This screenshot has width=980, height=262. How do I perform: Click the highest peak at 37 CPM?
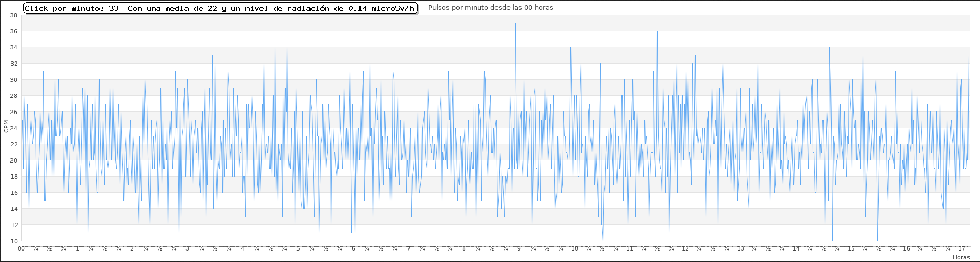515,24
